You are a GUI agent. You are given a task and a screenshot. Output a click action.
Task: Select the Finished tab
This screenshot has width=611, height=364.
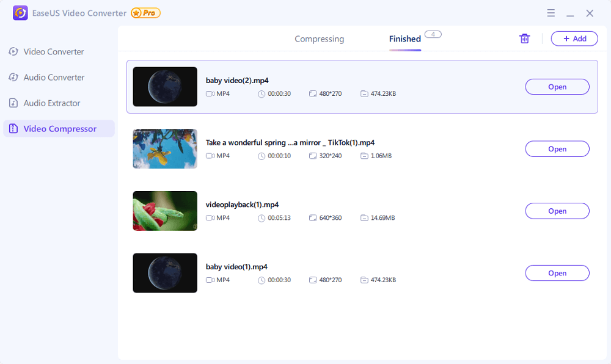click(404, 39)
